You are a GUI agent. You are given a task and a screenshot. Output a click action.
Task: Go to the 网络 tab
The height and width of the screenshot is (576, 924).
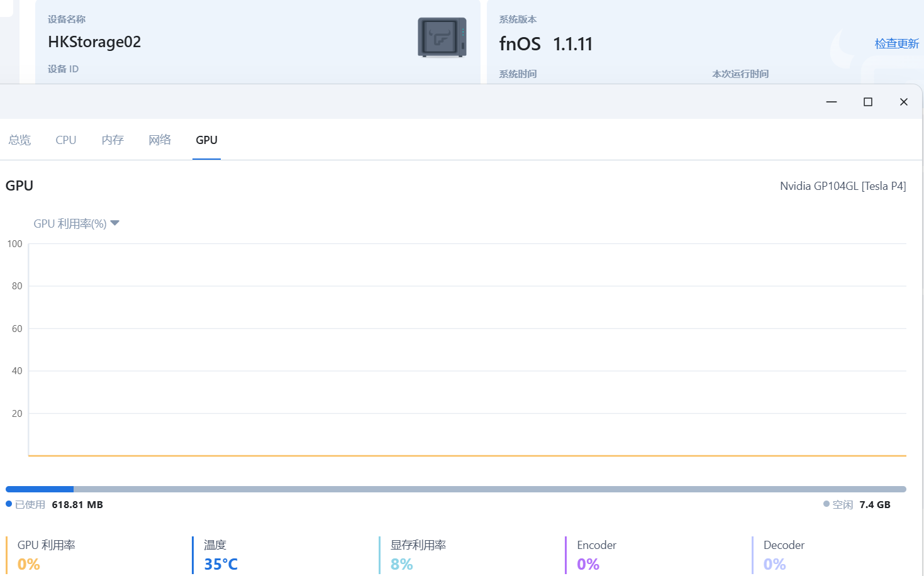coord(160,140)
